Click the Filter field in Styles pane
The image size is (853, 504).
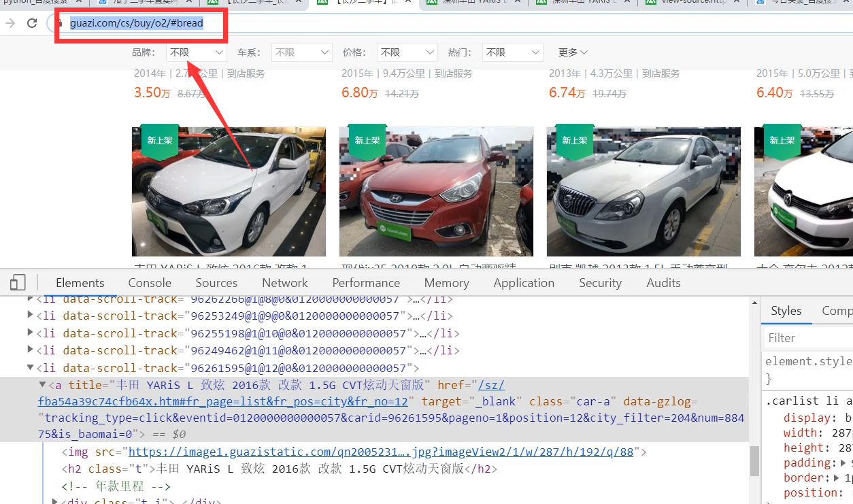tap(808, 338)
